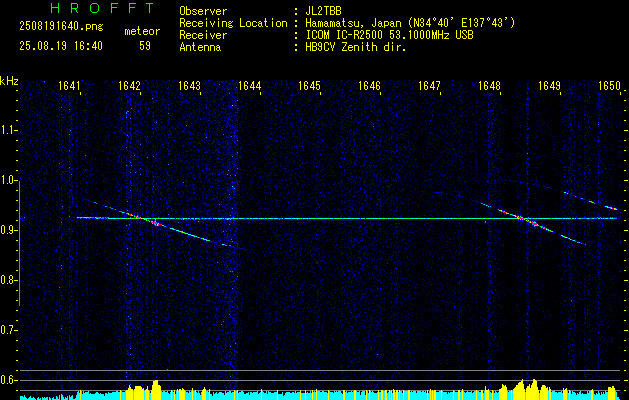Click the meteor count label
Viewport: 629px width, 400px height.
[142, 31]
